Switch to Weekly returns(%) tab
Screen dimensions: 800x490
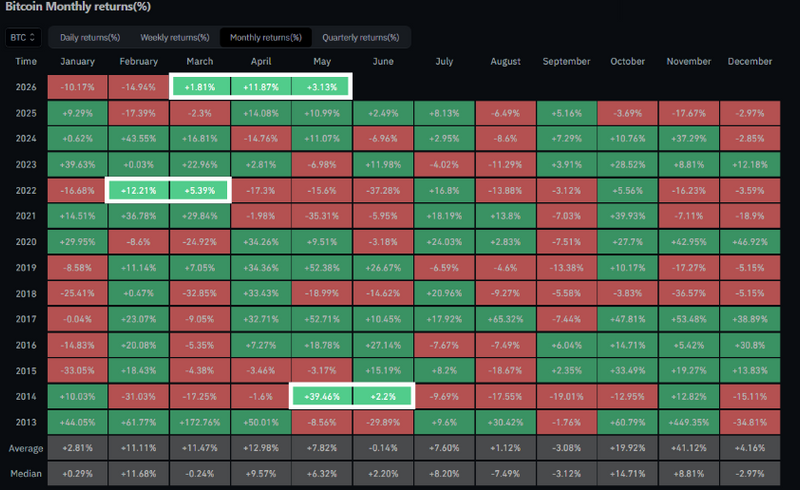(x=174, y=37)
